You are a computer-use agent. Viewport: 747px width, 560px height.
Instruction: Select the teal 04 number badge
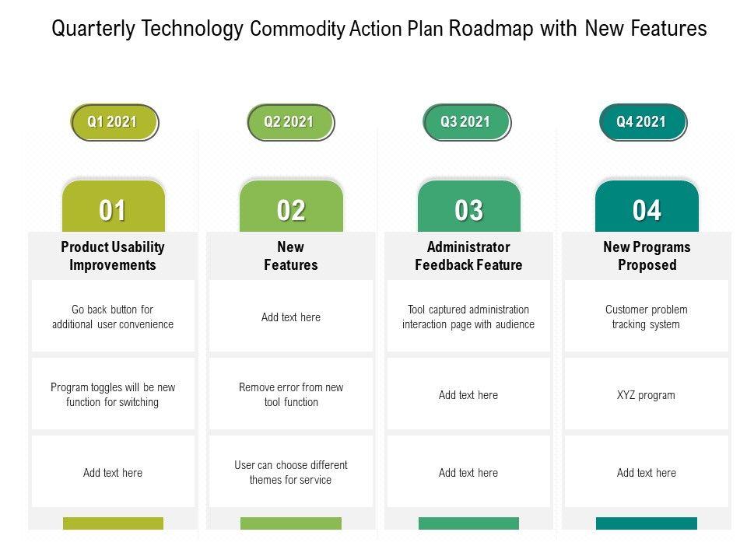pos(647,210)
